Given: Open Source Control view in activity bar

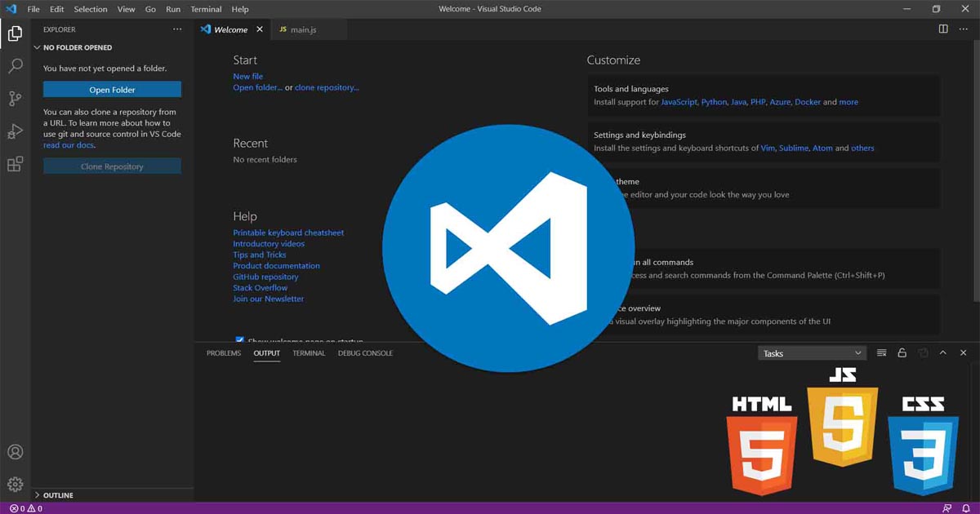Looking at the screenshot, I should [15, 99].
